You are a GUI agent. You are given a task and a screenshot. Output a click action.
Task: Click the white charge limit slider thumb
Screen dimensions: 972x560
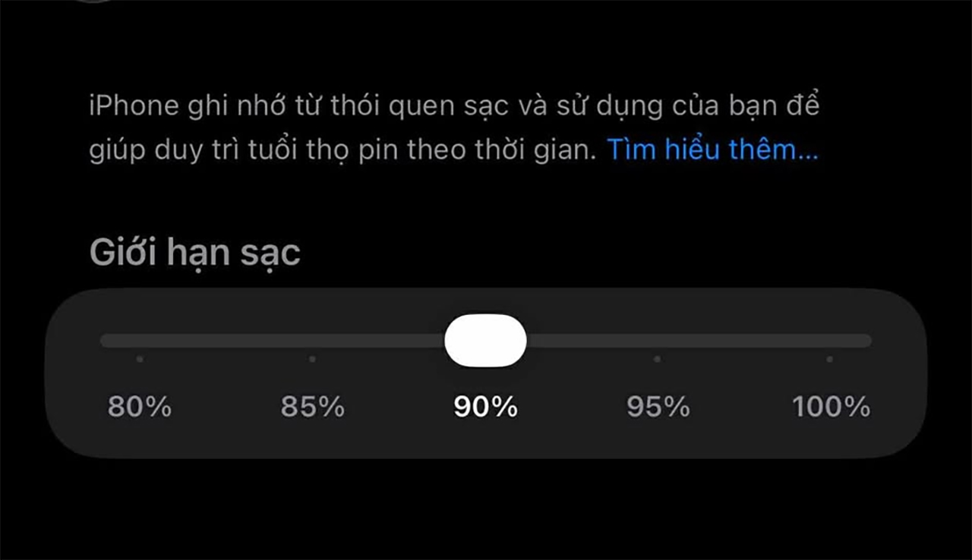point(485,341)
